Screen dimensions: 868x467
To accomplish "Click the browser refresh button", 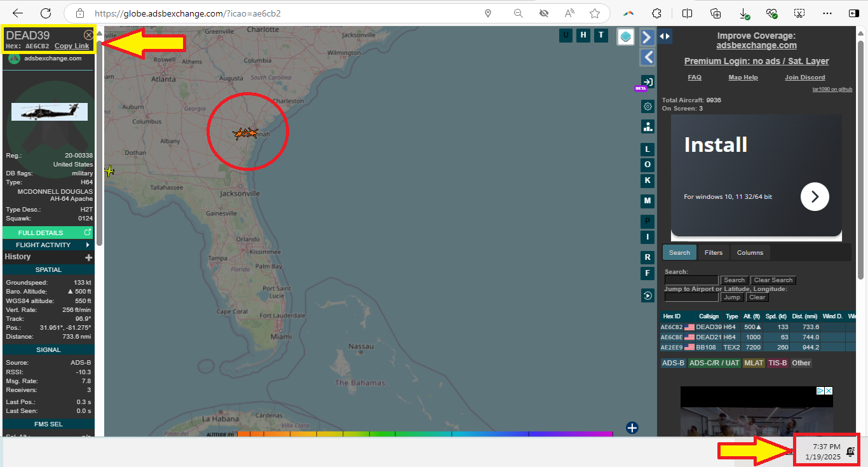I will [45, 13].
